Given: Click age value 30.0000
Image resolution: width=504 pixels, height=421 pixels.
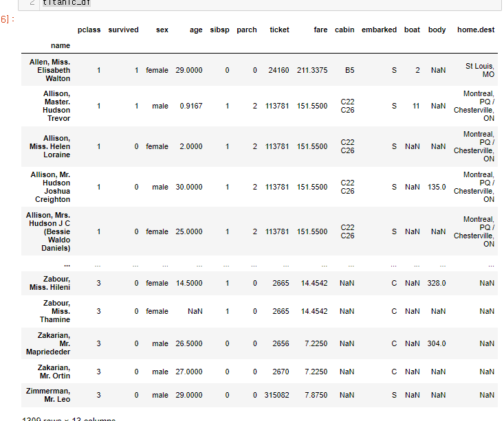Looking at the screenshot, I should pyautogui.click(x=189, y=187).
